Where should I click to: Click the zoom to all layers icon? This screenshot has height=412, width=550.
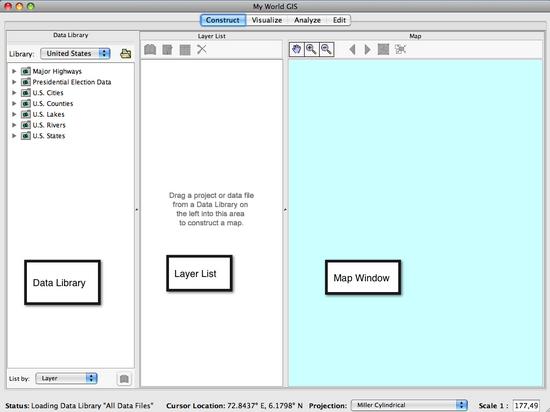[383, 49]
